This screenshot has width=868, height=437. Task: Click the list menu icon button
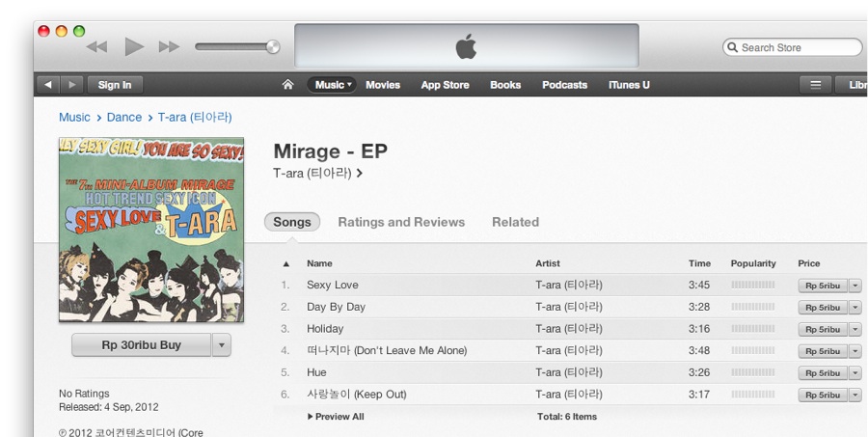click(x=815, y=85)
